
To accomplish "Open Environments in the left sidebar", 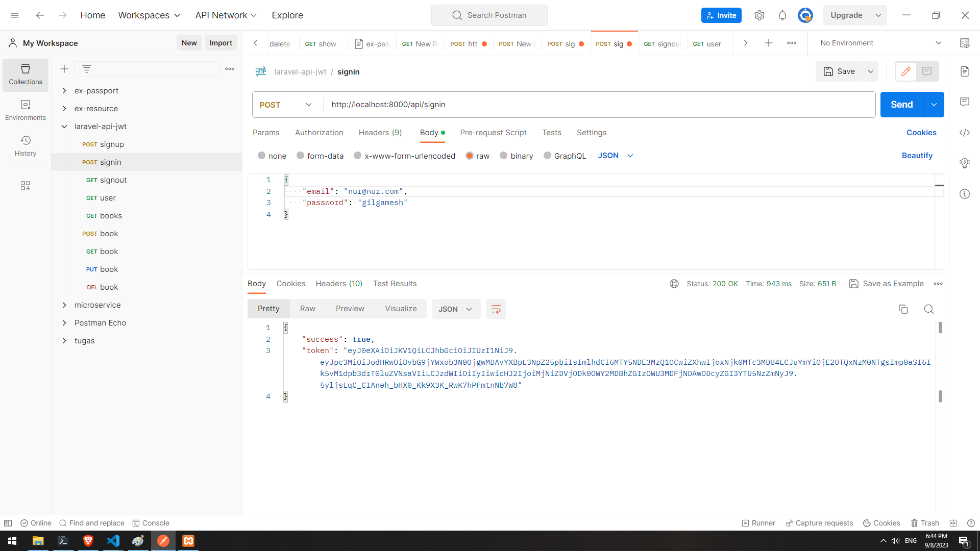I will pyautogui.click(x=26, y=110).
